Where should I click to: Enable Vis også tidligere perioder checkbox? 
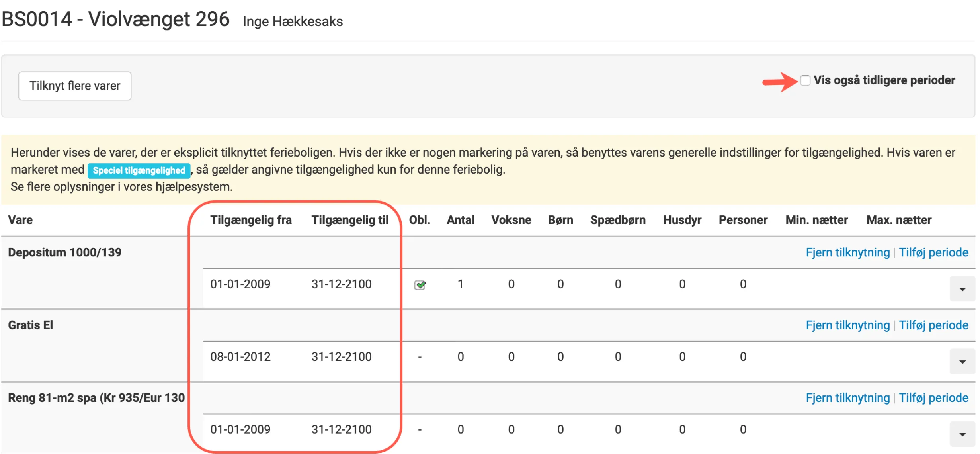pyautogui.click(x=805, y=80)
